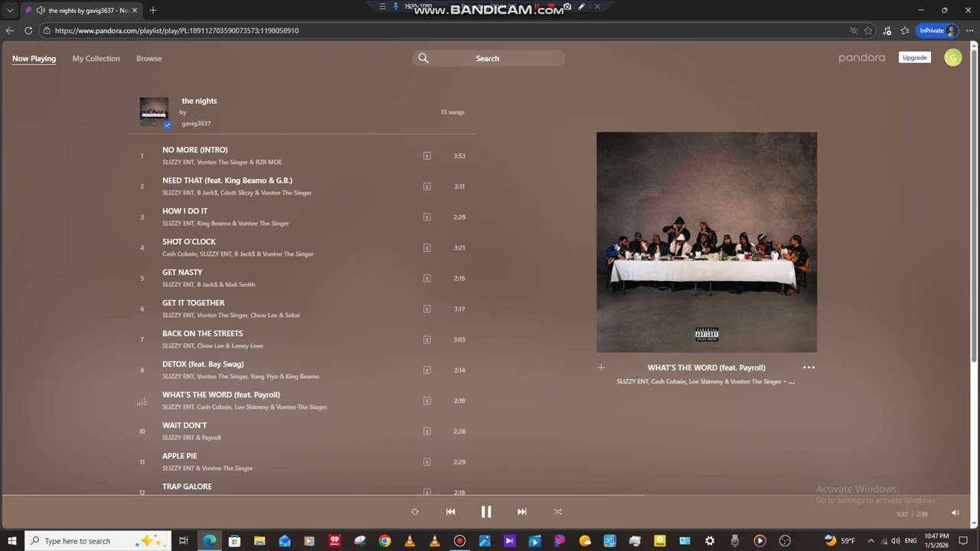This screenshot has height=551, width=980.
Task: Click the browser back arrow
Action: [9, 31]
